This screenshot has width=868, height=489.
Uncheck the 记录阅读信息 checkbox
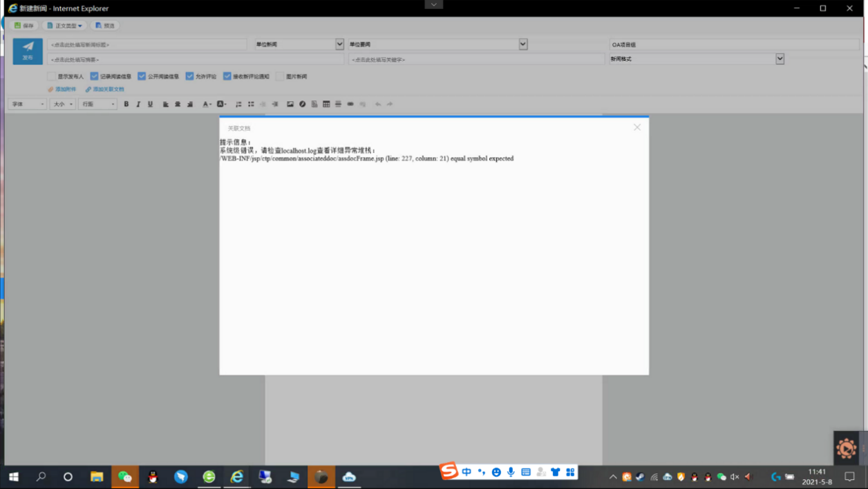coord(94,76)
